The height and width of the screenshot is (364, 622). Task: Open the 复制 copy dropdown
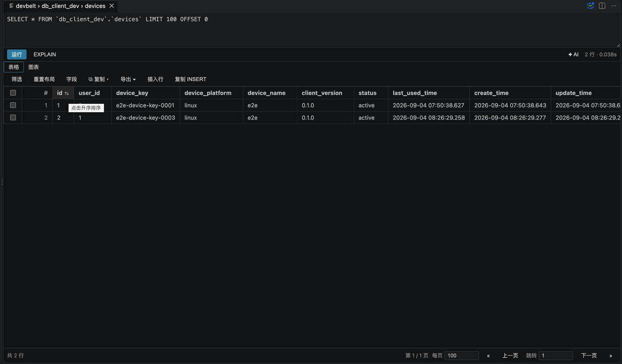(99, 79)
